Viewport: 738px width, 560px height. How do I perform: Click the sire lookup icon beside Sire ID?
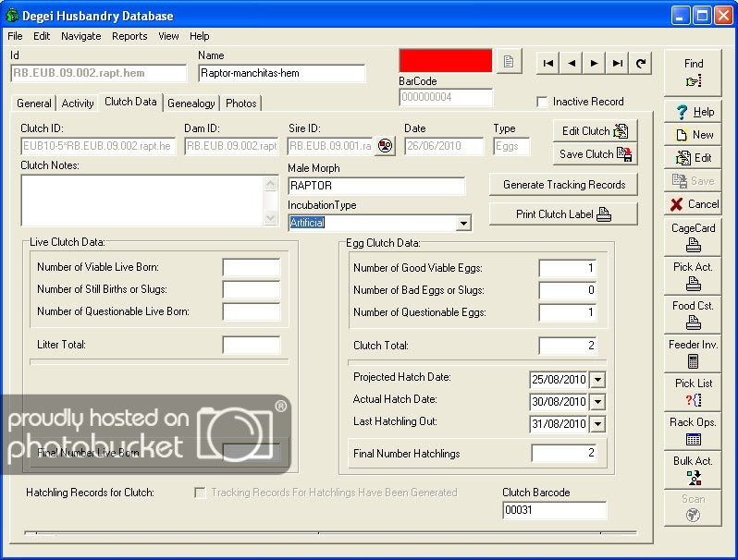385,146
